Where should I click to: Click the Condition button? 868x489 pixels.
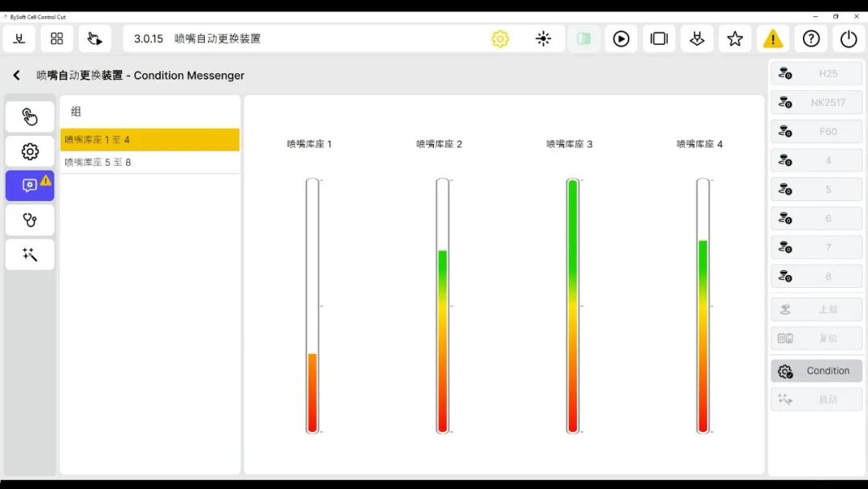(x=817, y=371)
